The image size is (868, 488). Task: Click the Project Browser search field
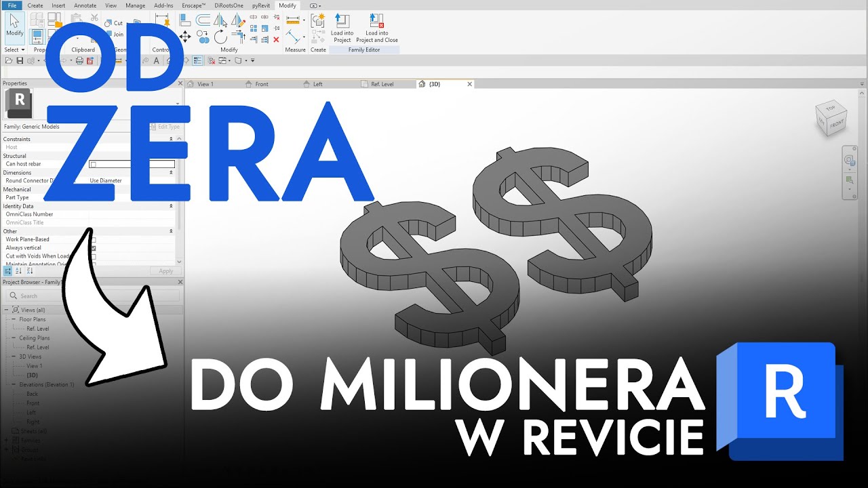(x=94, y=296)
